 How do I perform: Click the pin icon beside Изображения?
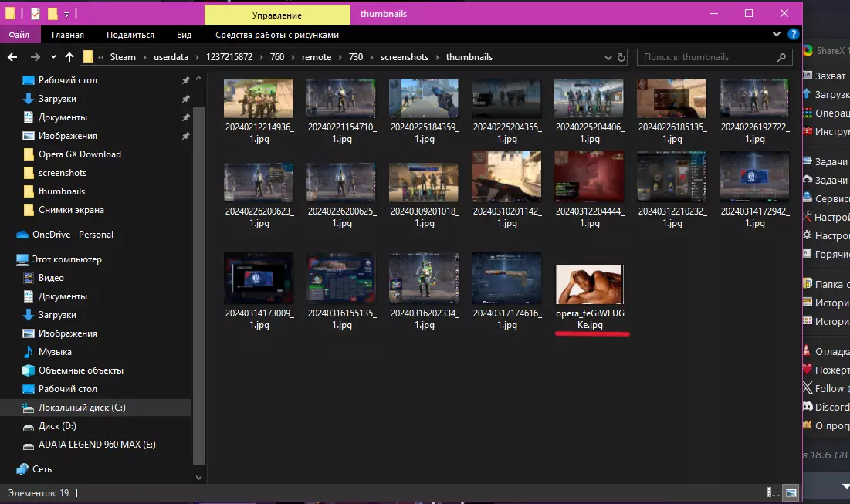pos(186,136)
